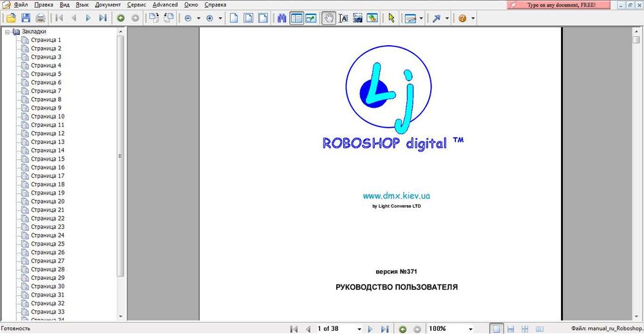The width and height of the screenshot is (644, 334).
Task: Open the Справка menu
Action: [x=215, y=5]
